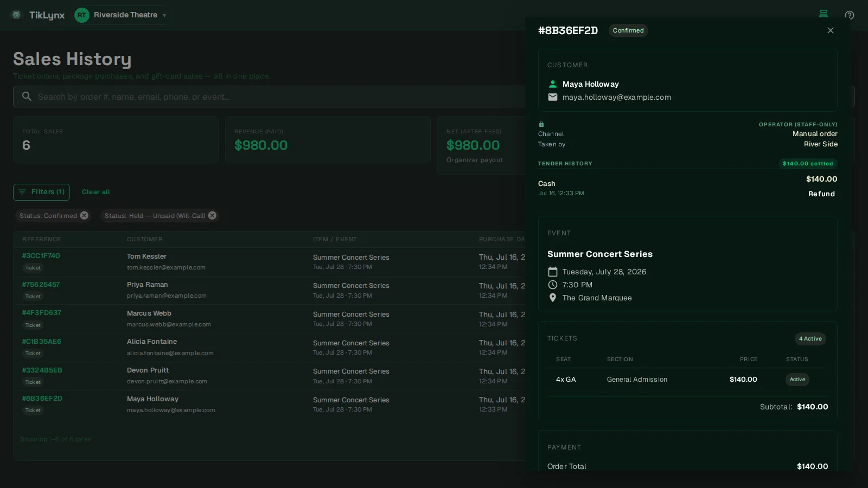Close the order #8B36EF2D detail panel
The height and width of the screenshot is (488, 868).
pyautogui.click(x=830, y=30)
